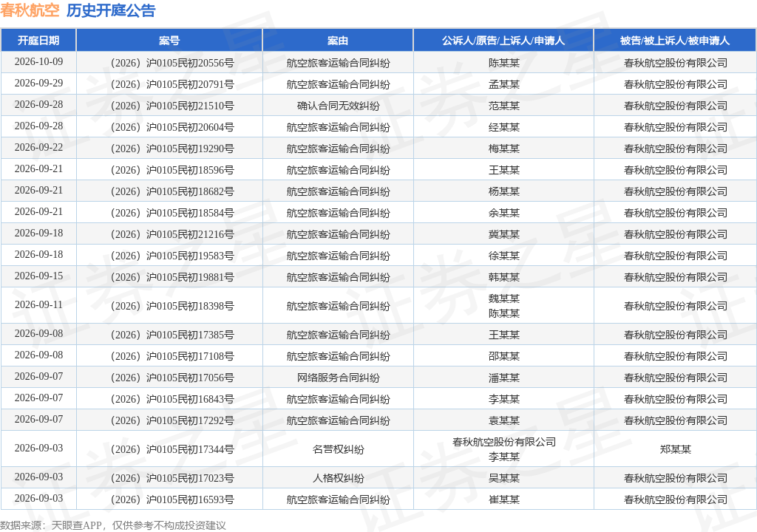Click the 2026-10-09 hearing date cell

(x=38, y=62)
